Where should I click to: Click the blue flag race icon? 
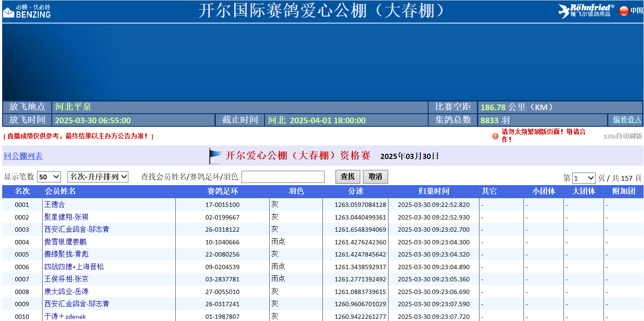pyautogui.click(x=215, y=156)
